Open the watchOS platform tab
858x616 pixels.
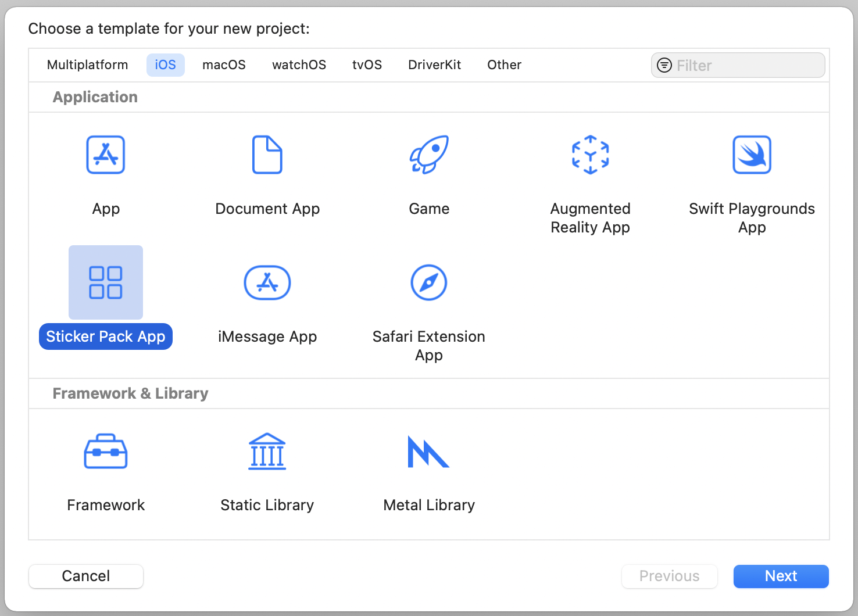299,65
